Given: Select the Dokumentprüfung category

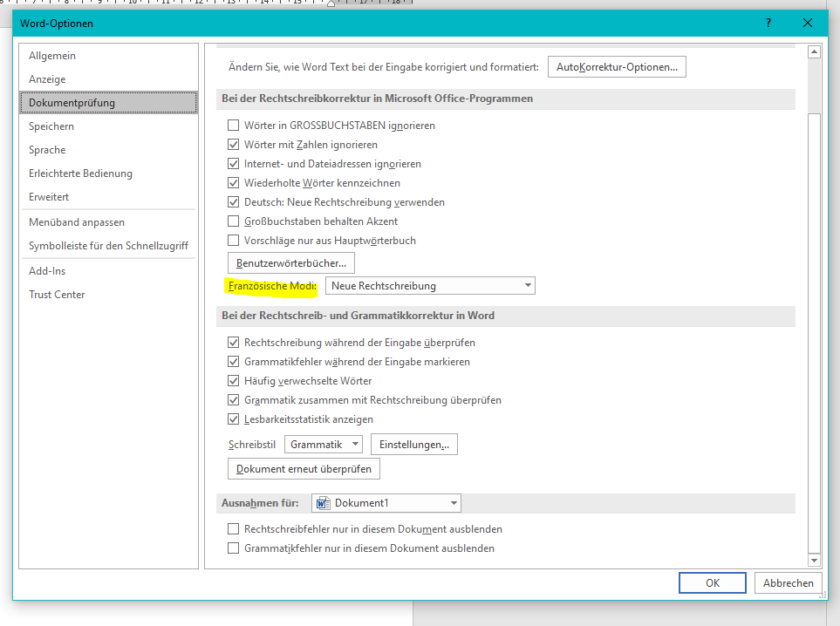Looking at the screenshot, I should point(108,103).
